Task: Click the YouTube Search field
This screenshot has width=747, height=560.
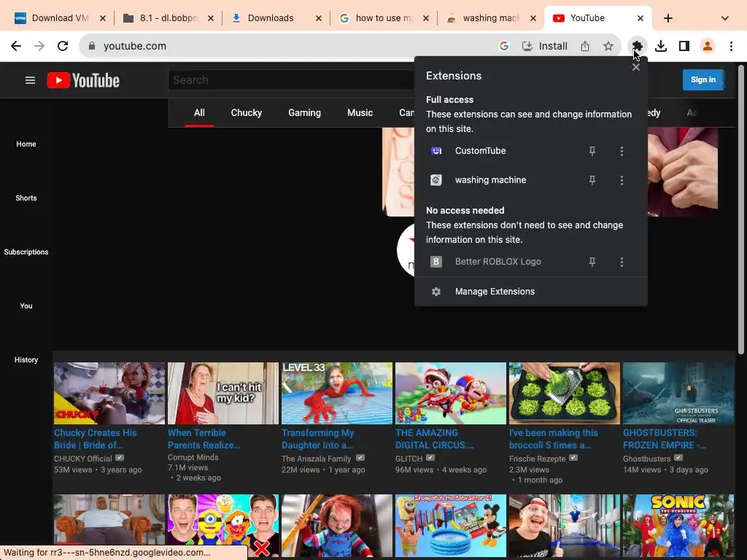Action: (x=291, y=80)
